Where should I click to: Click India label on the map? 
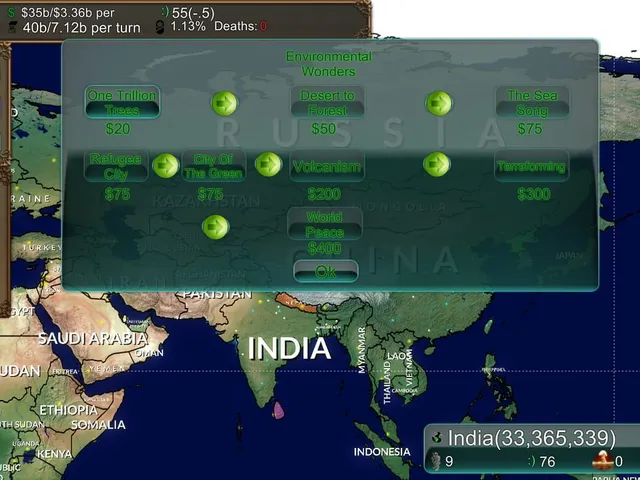[x=289, y=349]
